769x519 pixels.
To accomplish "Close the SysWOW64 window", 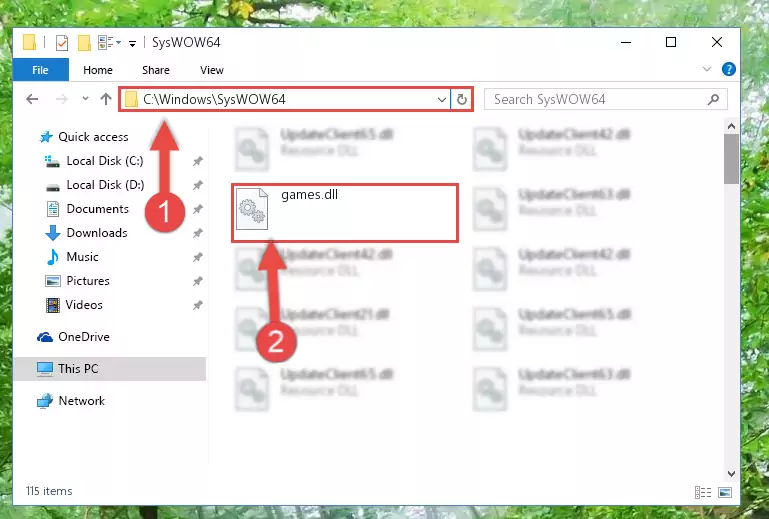I will (x=717, y=42).
